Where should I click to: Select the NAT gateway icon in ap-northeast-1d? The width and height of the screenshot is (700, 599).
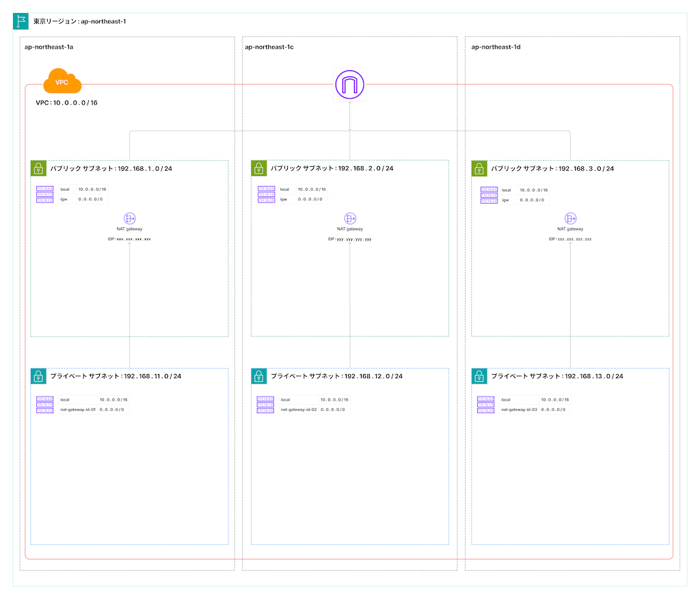click(x=571, y=218)
